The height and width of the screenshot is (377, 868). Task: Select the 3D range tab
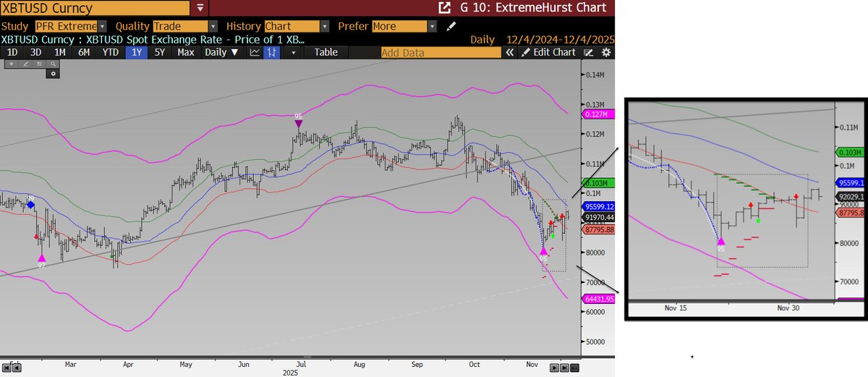35,52
